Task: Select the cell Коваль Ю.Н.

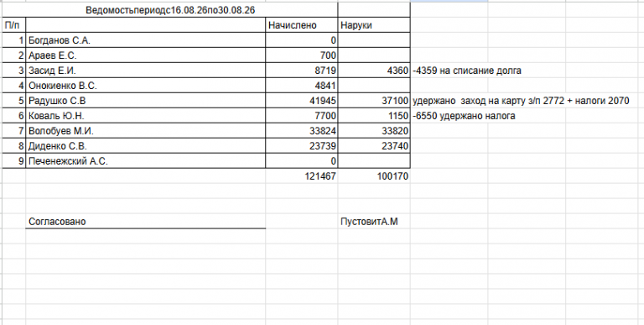Action: 146,116
